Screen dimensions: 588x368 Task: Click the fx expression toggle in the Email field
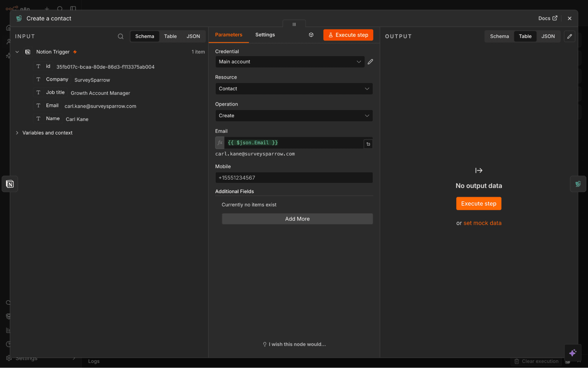pyautogui.click(x=220, y=142)
